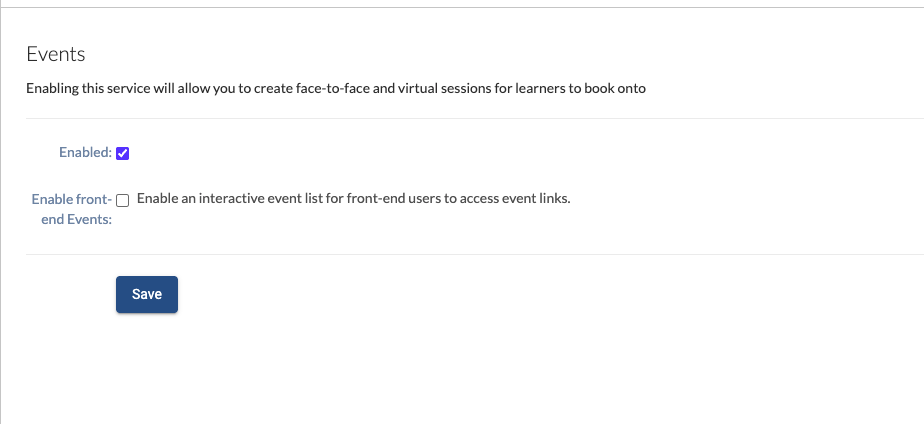Screen dimensions: 924x424
Task: Toggle the checked purple Enabled box
Action: click(x=123, y=153)
